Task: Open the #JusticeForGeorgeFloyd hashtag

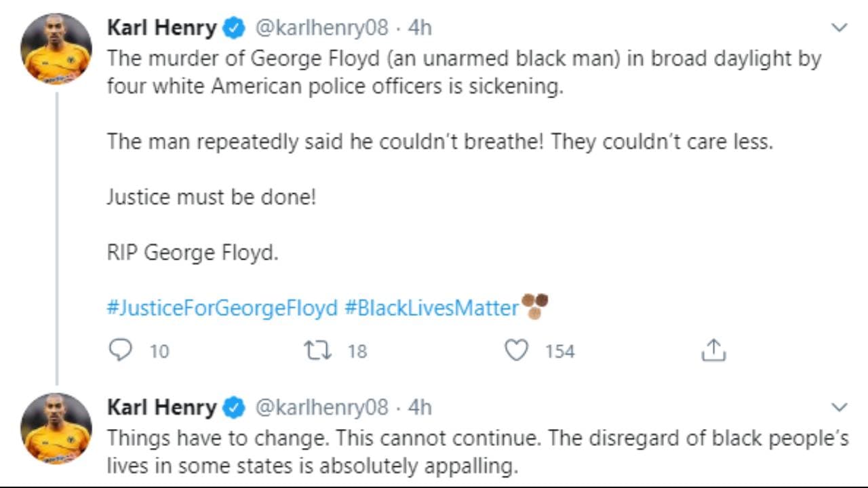Action: tap(222, 308)
